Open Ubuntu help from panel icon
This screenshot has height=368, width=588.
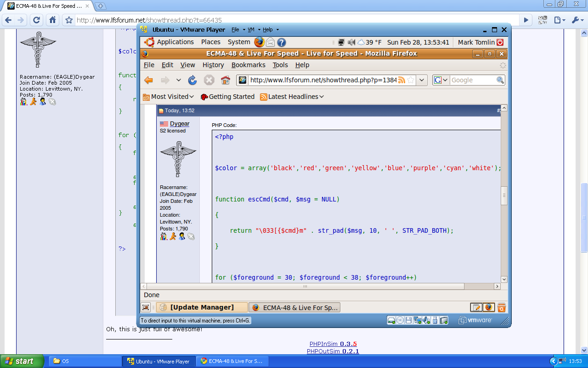[282, 42]
